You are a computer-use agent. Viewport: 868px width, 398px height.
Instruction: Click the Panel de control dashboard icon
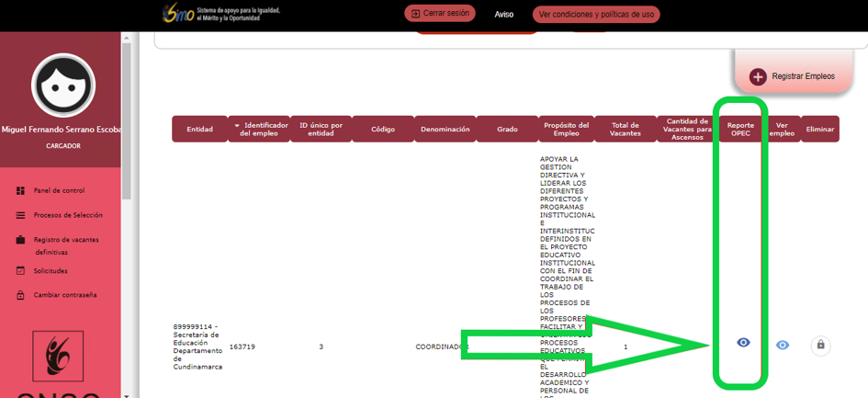(x=21, y=191)
